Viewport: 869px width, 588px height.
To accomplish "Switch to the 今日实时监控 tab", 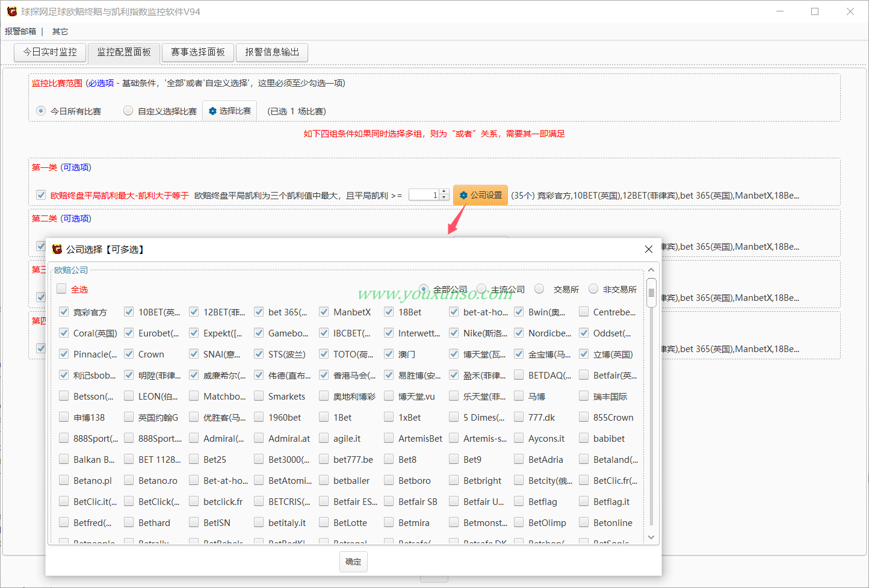I will click(x=50, y=52).
